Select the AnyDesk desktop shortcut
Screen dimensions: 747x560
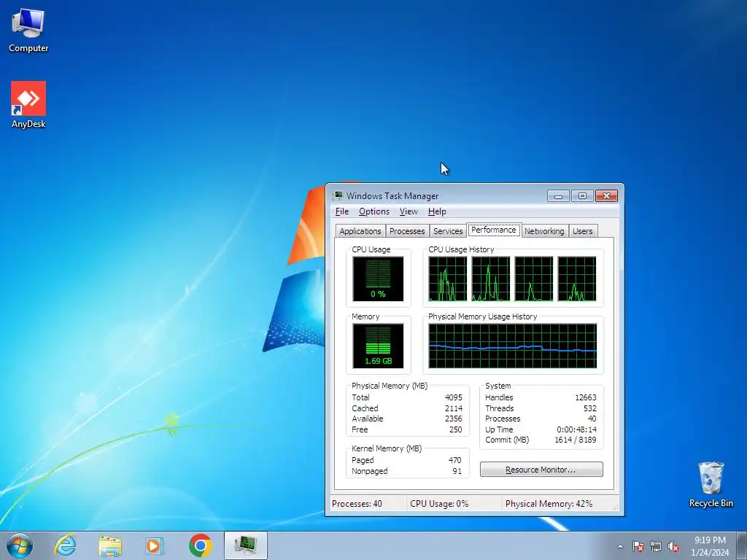(28, 105)
